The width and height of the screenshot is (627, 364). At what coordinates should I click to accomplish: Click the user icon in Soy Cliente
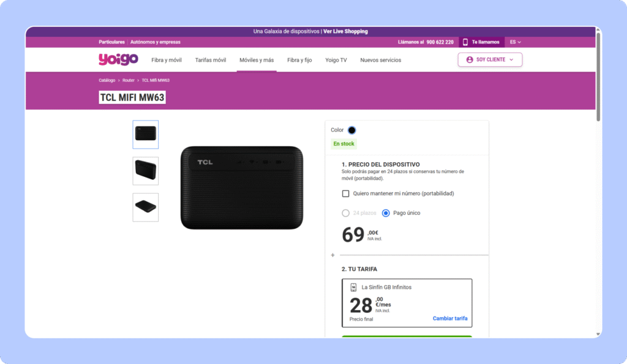pos(470,60)
